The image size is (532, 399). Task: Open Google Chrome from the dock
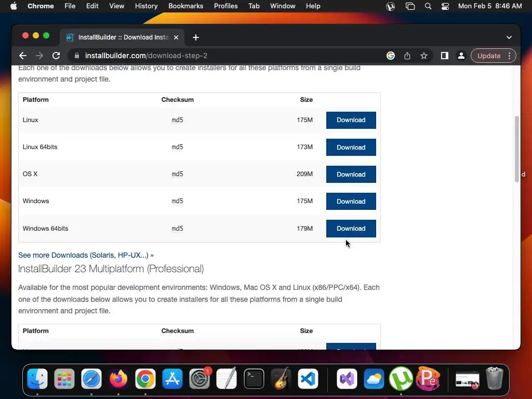[145, 379]
